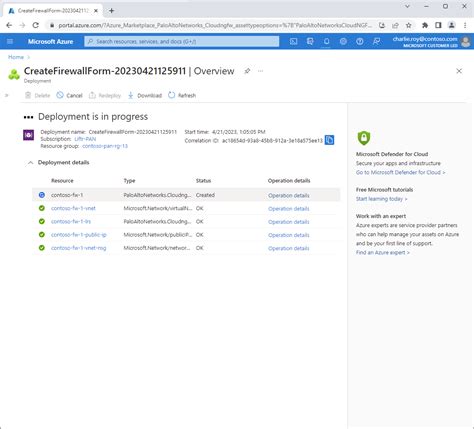Click Go to Microsoft Defender for Cloud link
Image resolution: width=474 pixels, height=429 pixels.
(400, 172)
